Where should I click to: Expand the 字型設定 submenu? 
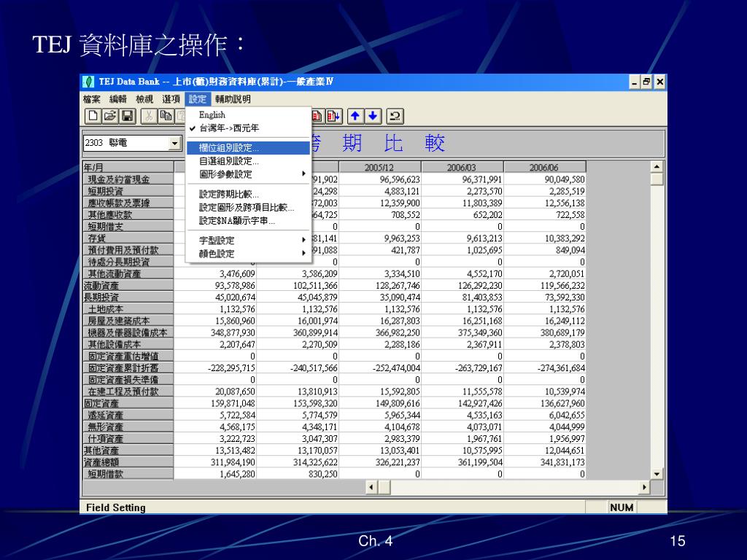click(x=248, y=241)
